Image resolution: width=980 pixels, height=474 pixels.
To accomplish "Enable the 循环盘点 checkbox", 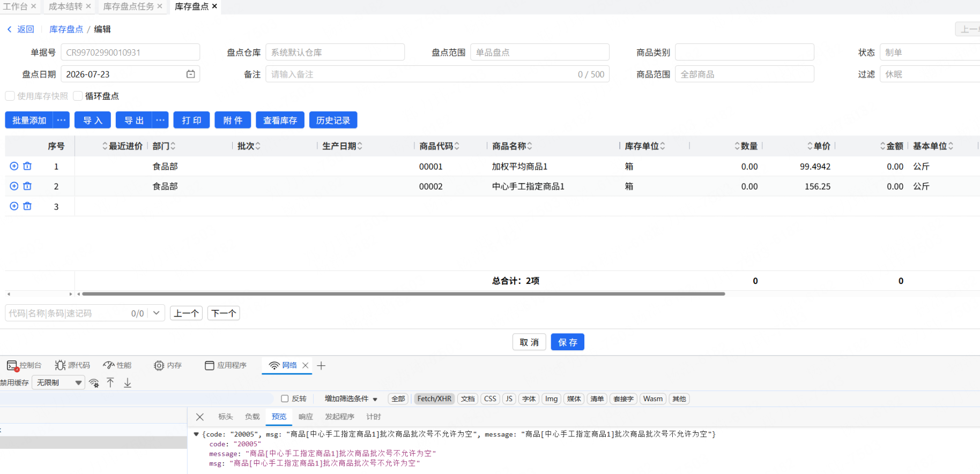I will click(x=78, y=96).
